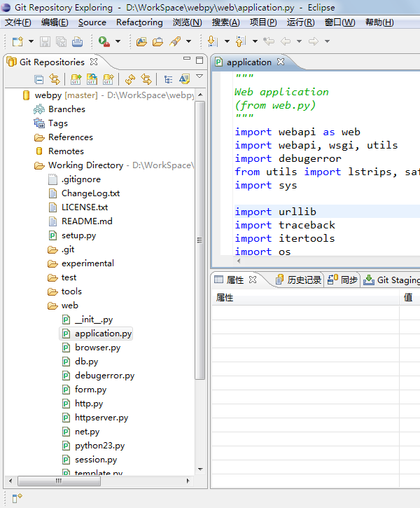The image size is (420, 508).
Task: Toggle Link with Selection arrows icon
Action: pos(146,79)
